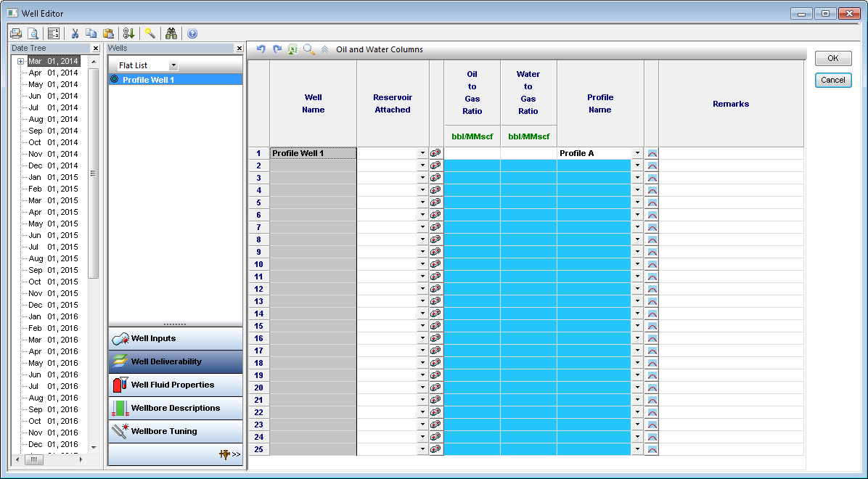The image size is (868, 479).
Task: Open the Reservoir Attached dropdown for row 1
Action: 422,154
